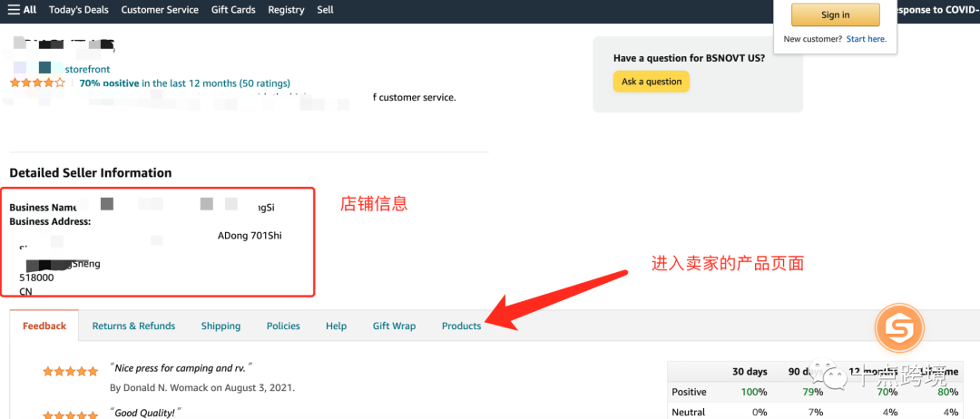
Task: Select the Feedback tab
Action: pyautogui.click(x=44, y=326)
